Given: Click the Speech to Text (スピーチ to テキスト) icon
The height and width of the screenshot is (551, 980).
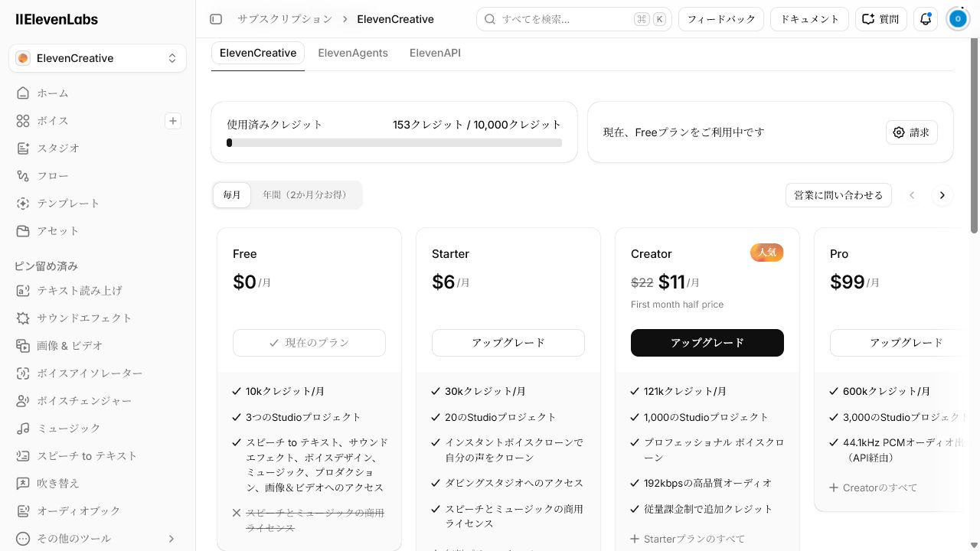Looking at the screenshot, I should tap(23, 455).
